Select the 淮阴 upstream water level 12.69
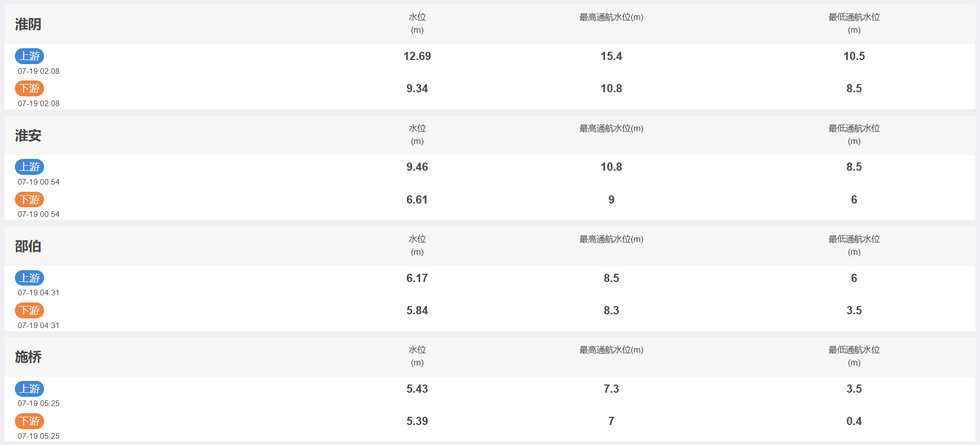This screenshot has height=445, width=980. point(417,56)
